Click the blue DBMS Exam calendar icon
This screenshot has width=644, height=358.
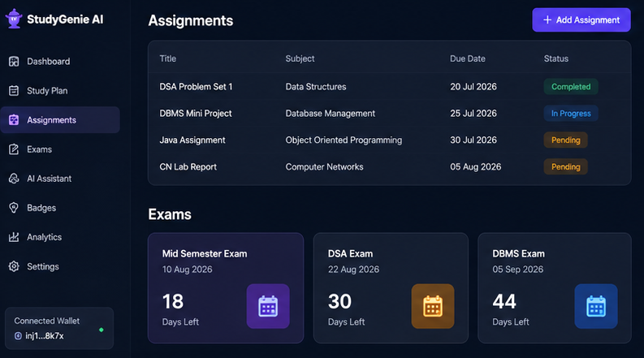pyautogui.click(x=596, y=306)
